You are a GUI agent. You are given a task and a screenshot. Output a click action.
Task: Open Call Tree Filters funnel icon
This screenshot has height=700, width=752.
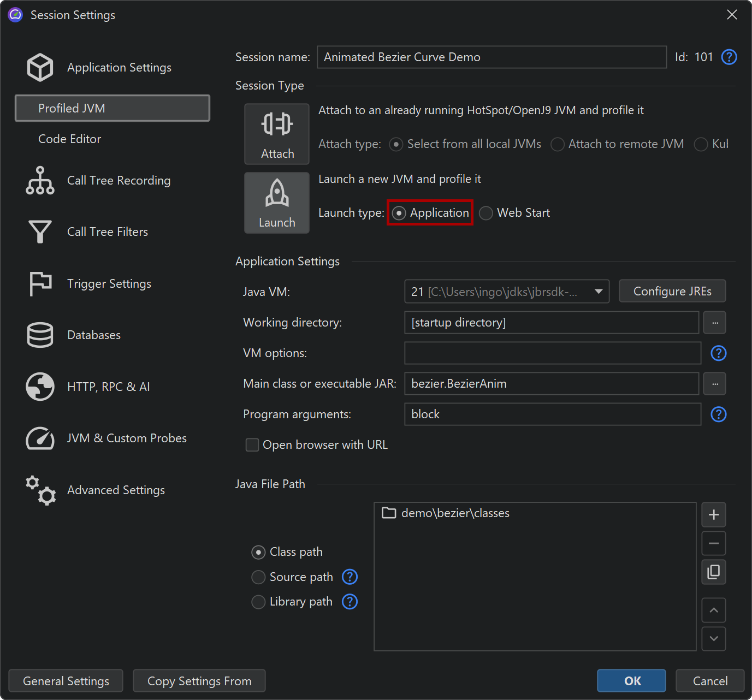pyautogui.click(x=40, y=232)
